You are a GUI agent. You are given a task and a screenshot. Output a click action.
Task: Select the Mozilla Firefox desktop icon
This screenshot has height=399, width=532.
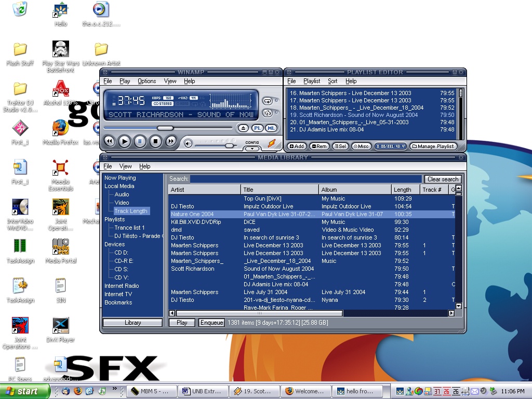point(60,132)
